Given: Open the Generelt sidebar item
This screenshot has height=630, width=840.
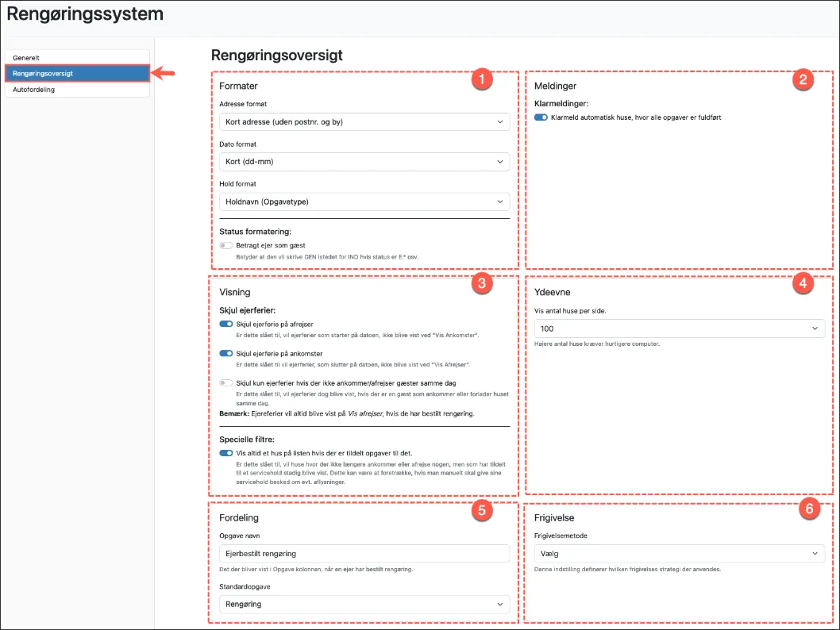Looking at the screenshot, I should click(77, 58).
